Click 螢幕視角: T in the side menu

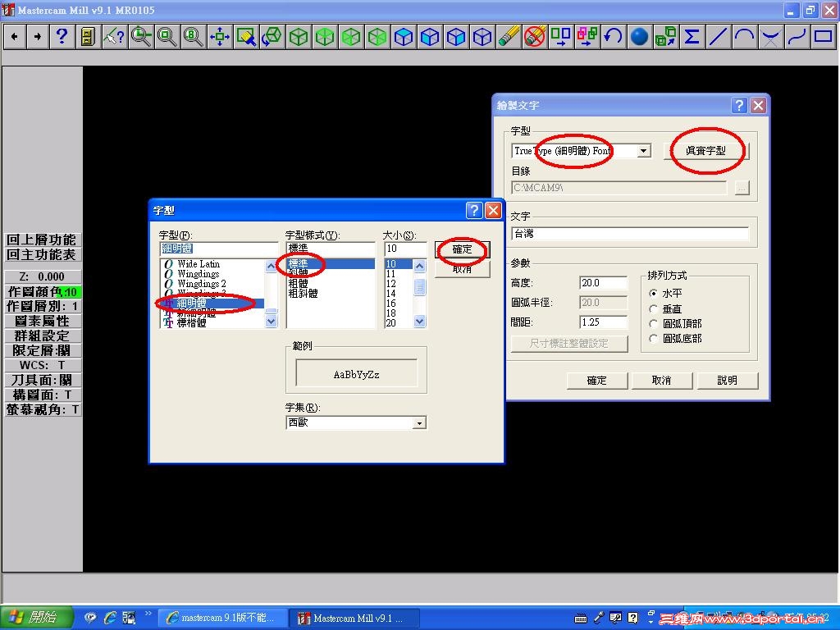coord(42,410)
